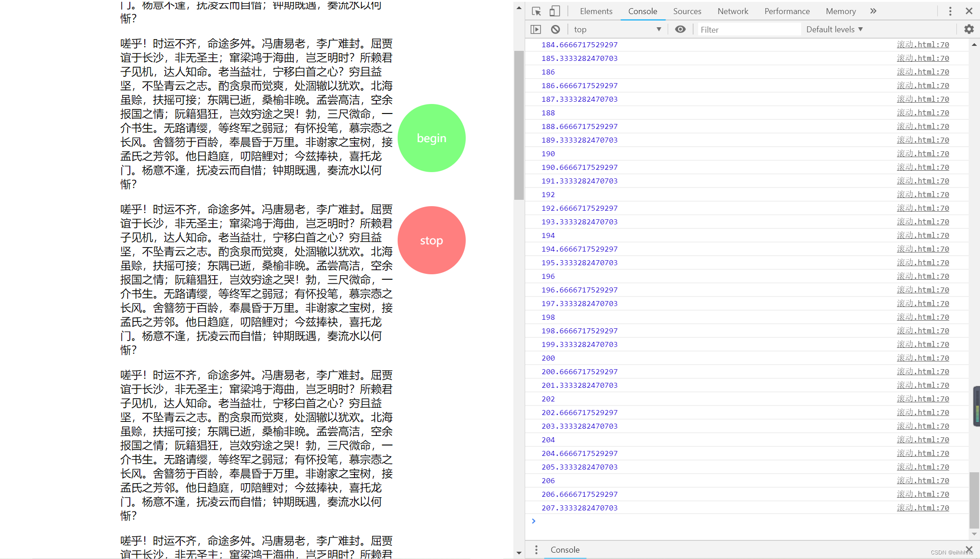This screenshot has width=980, height=559.
Task: Open the Default levels dropdown
Action: [834, 30]
